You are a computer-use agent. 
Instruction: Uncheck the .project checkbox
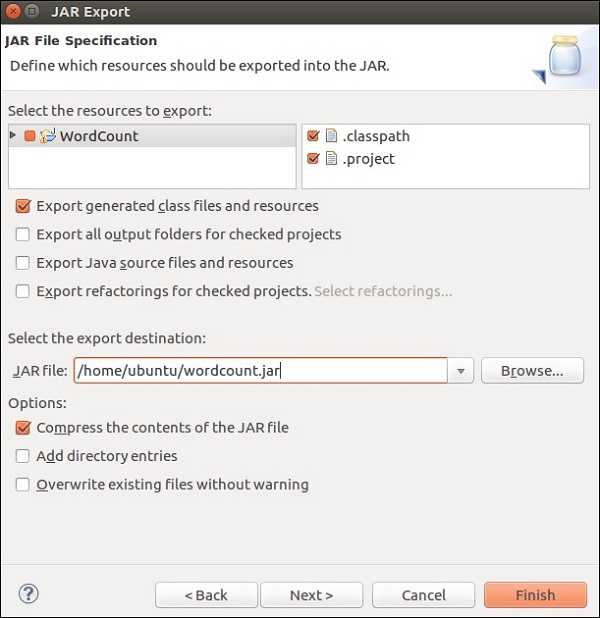(x=314, y=159)
